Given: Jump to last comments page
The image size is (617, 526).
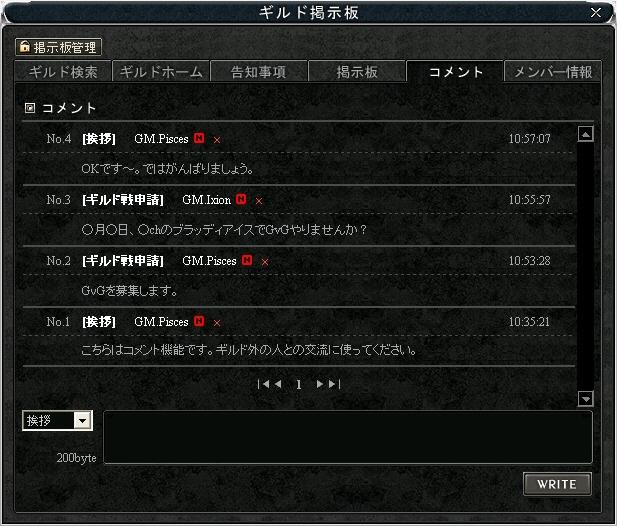Looking at the screenshot, I should click(x=335, y=384).
